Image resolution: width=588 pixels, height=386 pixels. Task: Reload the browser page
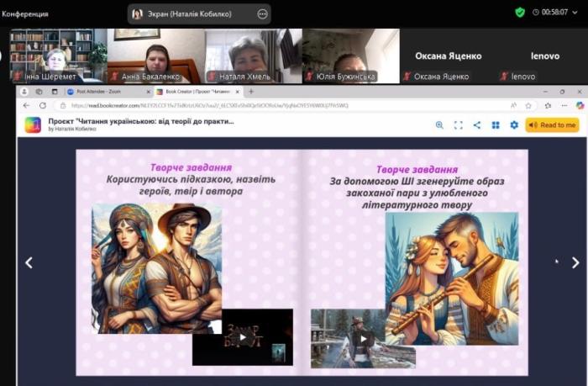(41, 105)
